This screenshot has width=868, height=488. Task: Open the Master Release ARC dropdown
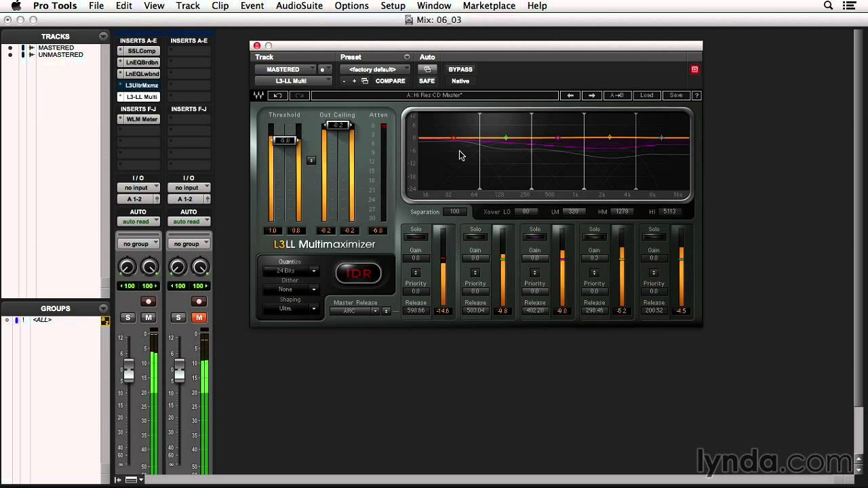pyautogui.click(x=354, y=311)
